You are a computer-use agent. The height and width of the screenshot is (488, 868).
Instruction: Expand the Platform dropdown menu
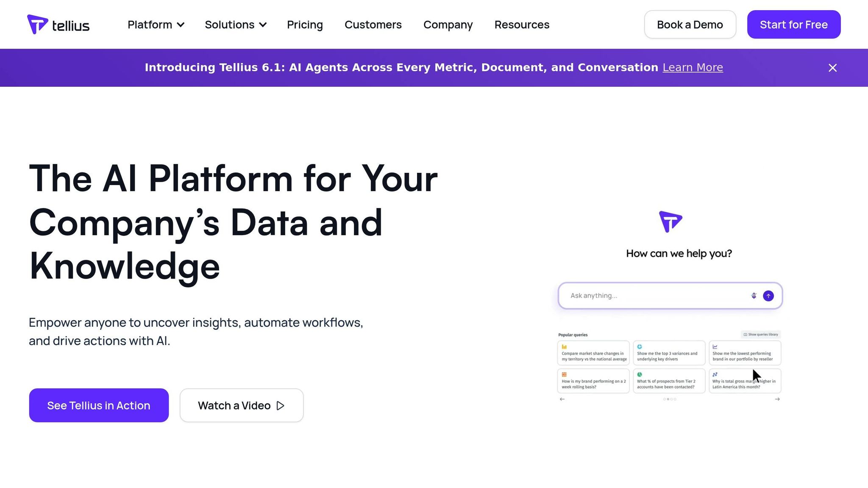pyautogui.click(x=156, y=25)
